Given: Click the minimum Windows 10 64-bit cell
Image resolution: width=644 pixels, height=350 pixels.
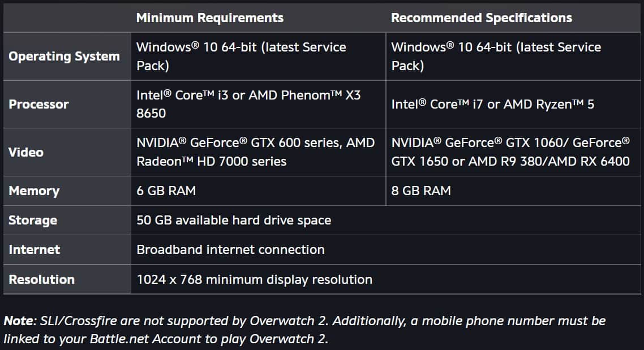Looking at the screenshot, I should point(241,56).
